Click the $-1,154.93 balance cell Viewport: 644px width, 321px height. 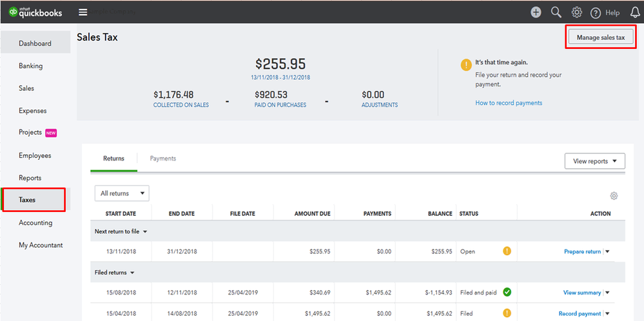[437, 293]
